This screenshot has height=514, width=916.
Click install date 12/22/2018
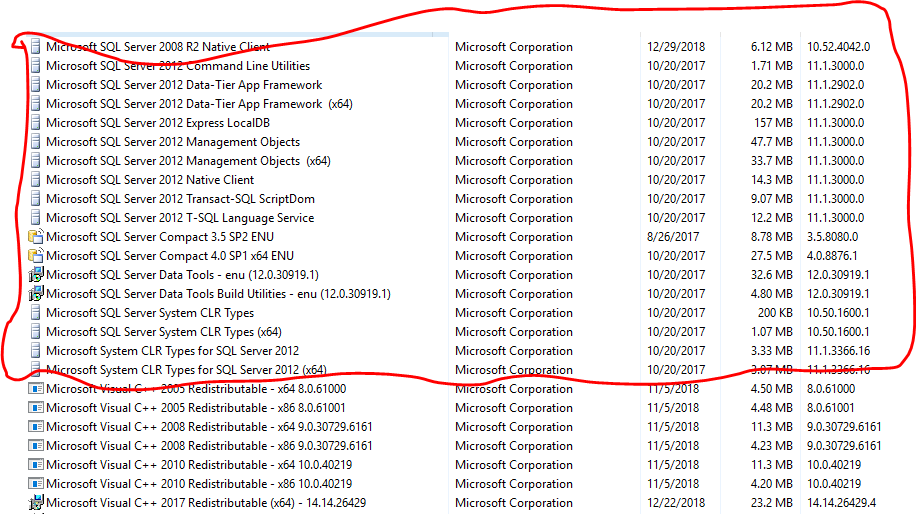tap(676, 502)
